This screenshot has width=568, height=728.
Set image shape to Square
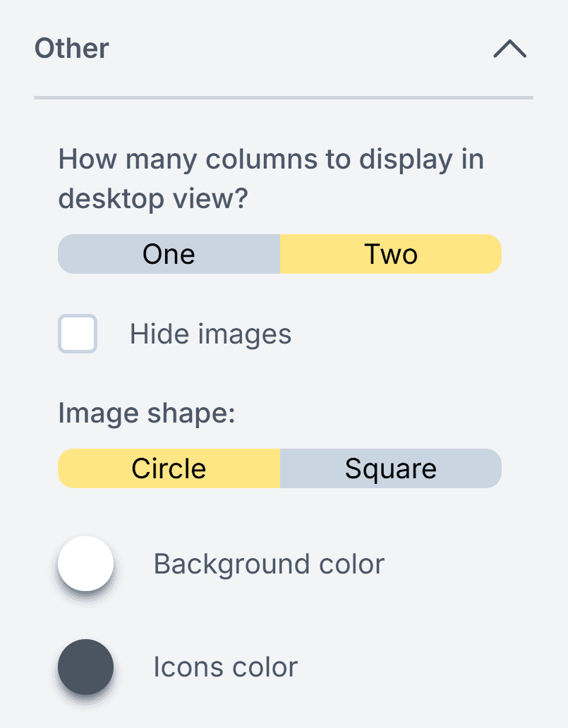(391, 468)
